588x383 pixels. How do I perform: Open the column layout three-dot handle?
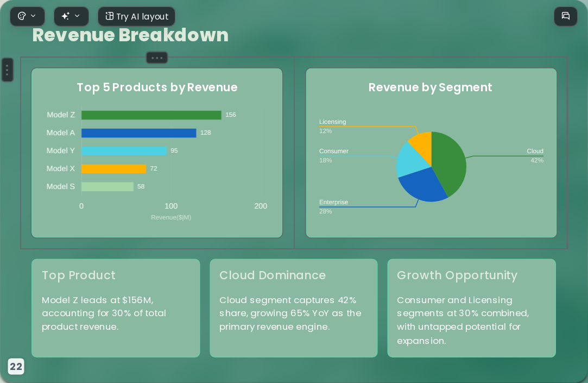tap(157, 58)
